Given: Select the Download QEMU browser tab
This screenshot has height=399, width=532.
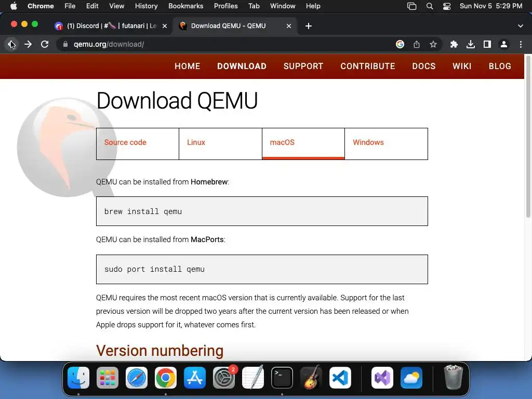Looking at the screenshot, I should pyautogui.click(x=235, y=26).
